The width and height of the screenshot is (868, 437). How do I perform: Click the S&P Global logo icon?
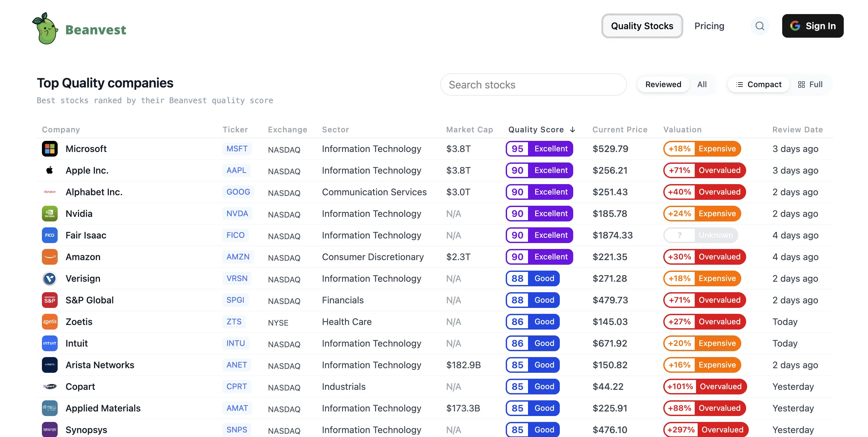[x=49, y=300]
